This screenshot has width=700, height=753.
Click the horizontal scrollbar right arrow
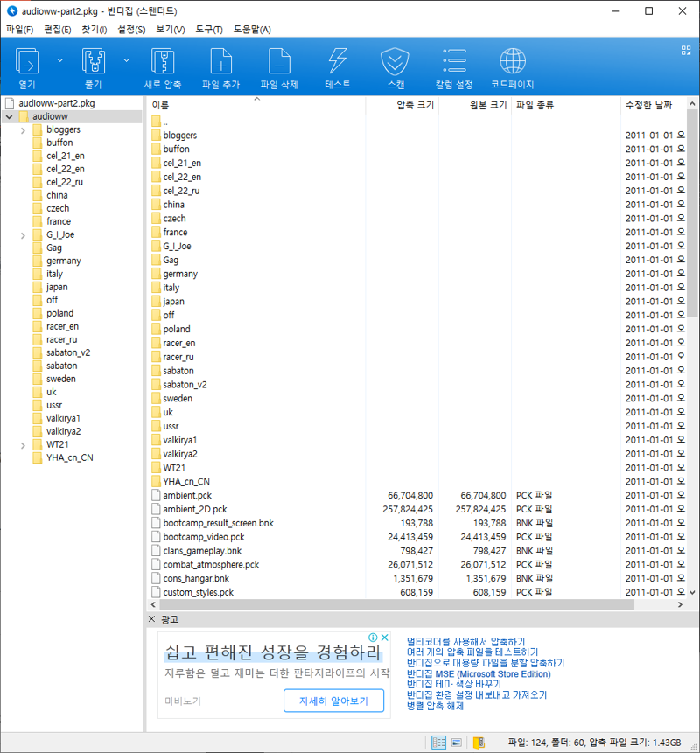tap(680, 604)
